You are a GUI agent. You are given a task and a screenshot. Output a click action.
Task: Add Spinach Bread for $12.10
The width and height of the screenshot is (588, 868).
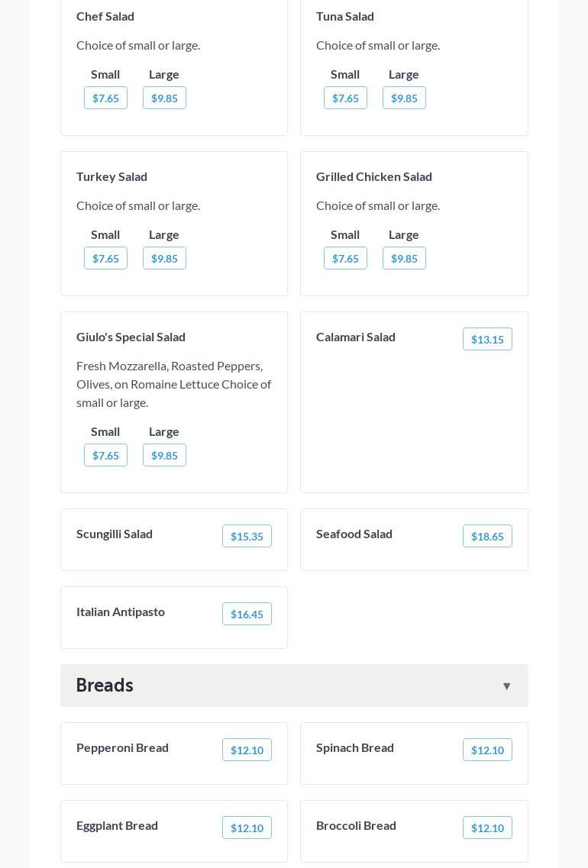[487, 750]
